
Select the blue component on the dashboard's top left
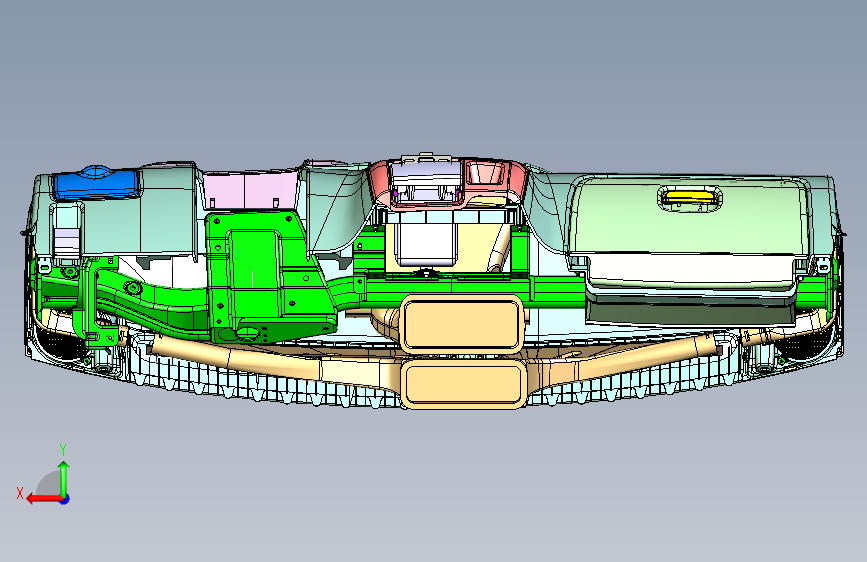click(95, 182)
